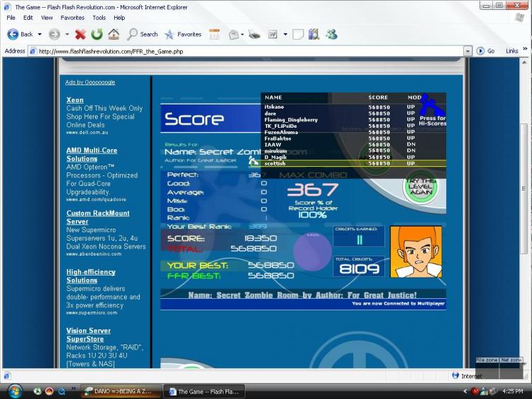Expand the Links toolbar chevron

(x=525, y=49)
